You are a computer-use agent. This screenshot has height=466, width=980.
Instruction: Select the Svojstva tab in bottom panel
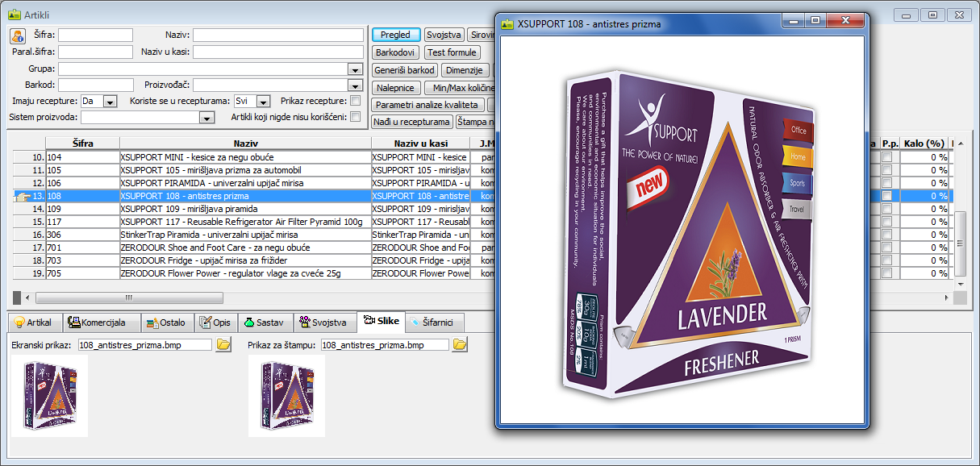tap(323, 322)
